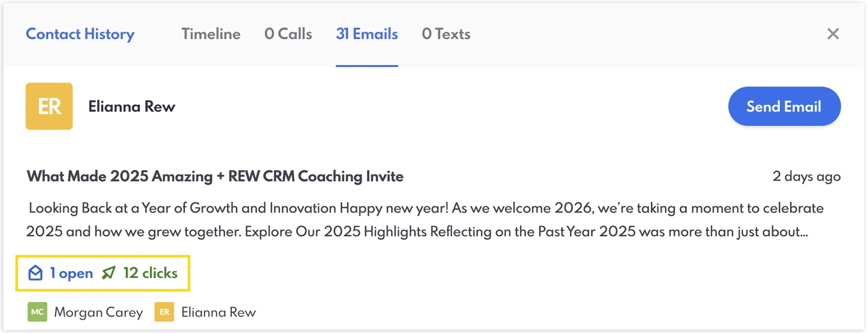Close the Contact History panel
This screenshot has height=333, width=868.
(833, 34)
